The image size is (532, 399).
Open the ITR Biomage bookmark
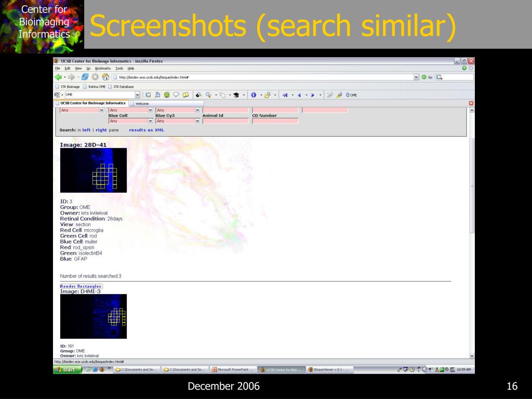(x=68, y=87)
